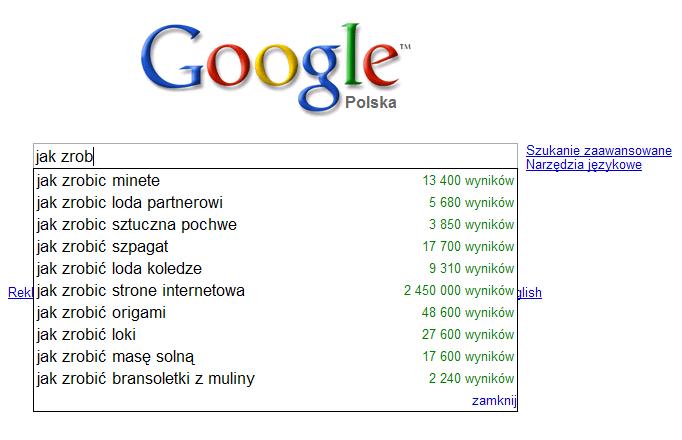Select the "jak zrobić szpagat" suggestion

(x=102, y=247)
